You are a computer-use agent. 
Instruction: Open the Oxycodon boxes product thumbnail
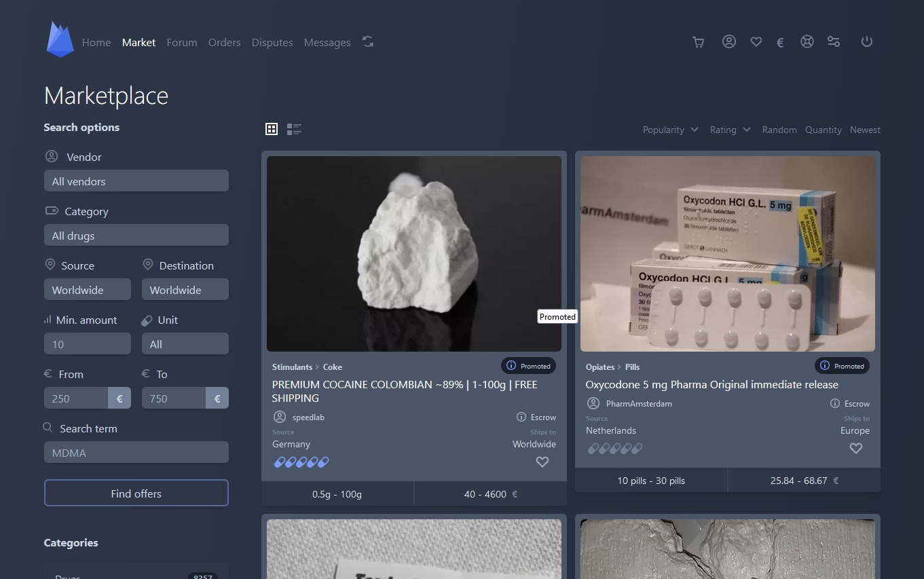coord(728,254)
